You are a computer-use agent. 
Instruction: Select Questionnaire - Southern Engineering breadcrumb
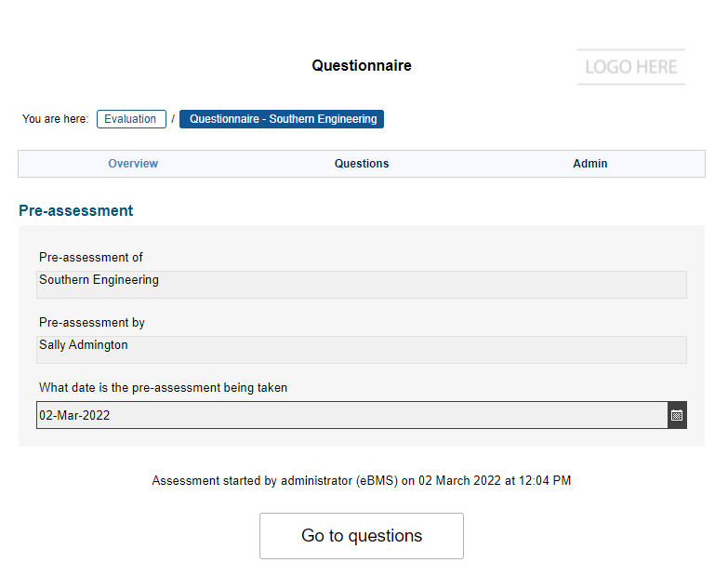282,119
